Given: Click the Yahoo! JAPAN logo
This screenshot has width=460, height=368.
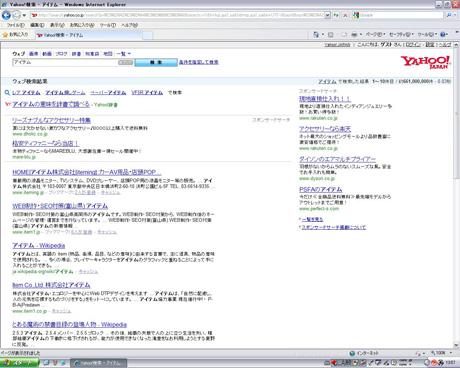Looking at the screenshot, I should pyautogui.click(x=426, y=62).
